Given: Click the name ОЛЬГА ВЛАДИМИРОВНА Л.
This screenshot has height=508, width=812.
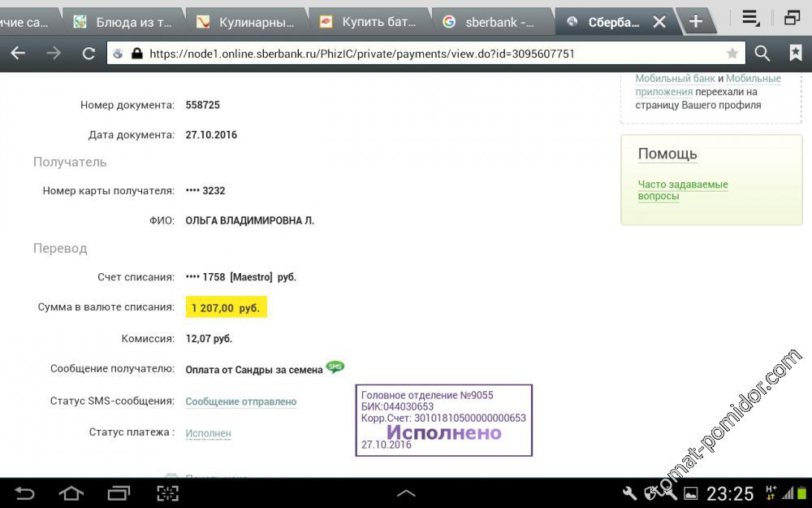Looking at the screenshot, I should (x=249, y=220).
